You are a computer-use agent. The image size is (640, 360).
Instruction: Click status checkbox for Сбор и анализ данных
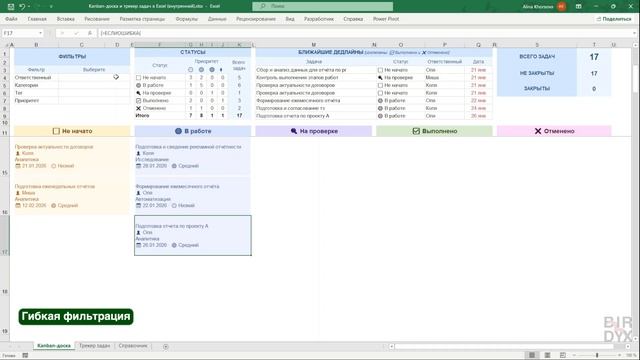point(380,70)
